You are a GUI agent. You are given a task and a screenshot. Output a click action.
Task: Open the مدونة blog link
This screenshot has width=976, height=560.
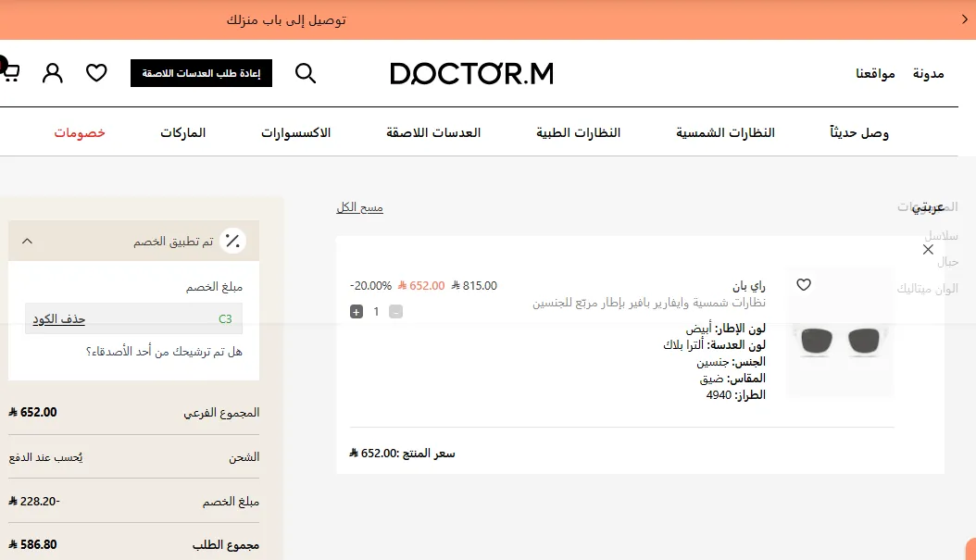[x=928, y=73]
